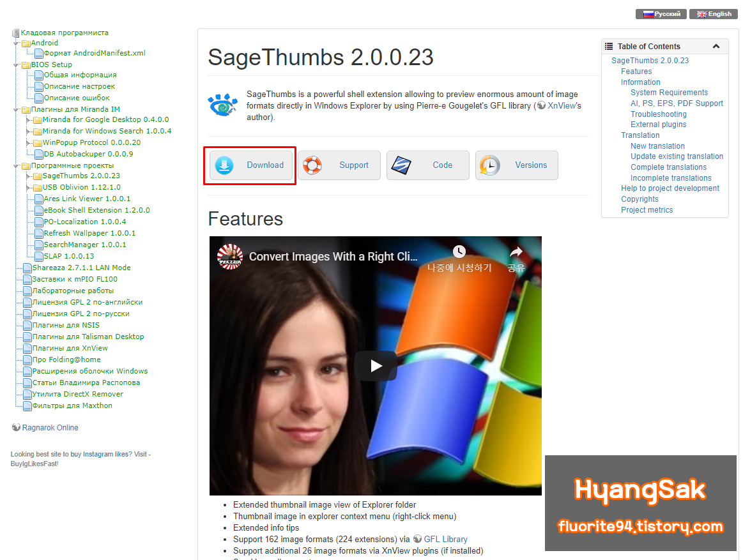The image size is (743, 560).
Task: Click the lifebuoy support icon
Action: 312,165
